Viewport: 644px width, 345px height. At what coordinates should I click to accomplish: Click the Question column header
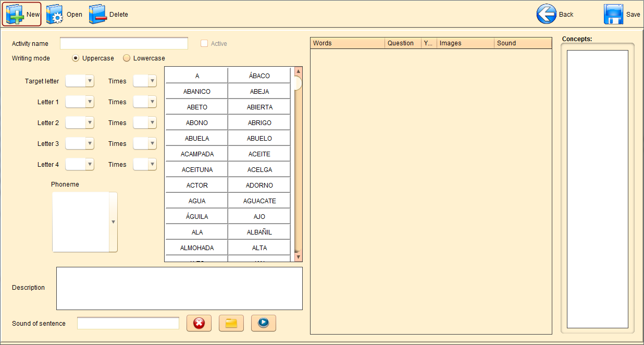point(403,43)
